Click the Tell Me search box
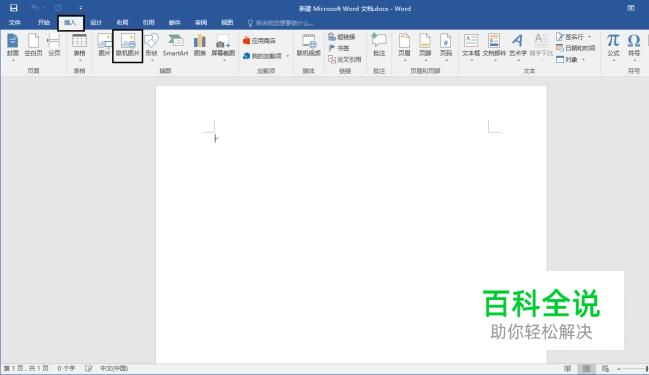This screenshot has width=649, height=375. (281, 23)
